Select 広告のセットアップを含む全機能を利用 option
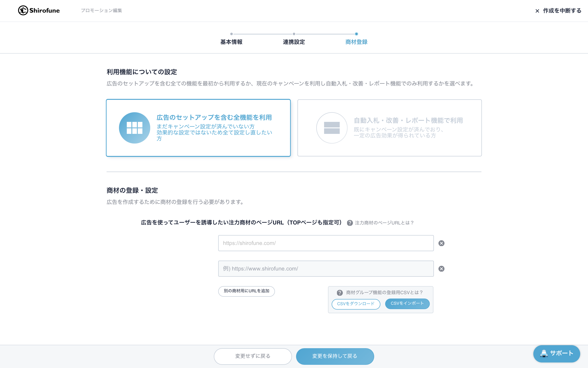Image resolution: width=588 pixels, height=368 pixels. (x=198, y=128)
